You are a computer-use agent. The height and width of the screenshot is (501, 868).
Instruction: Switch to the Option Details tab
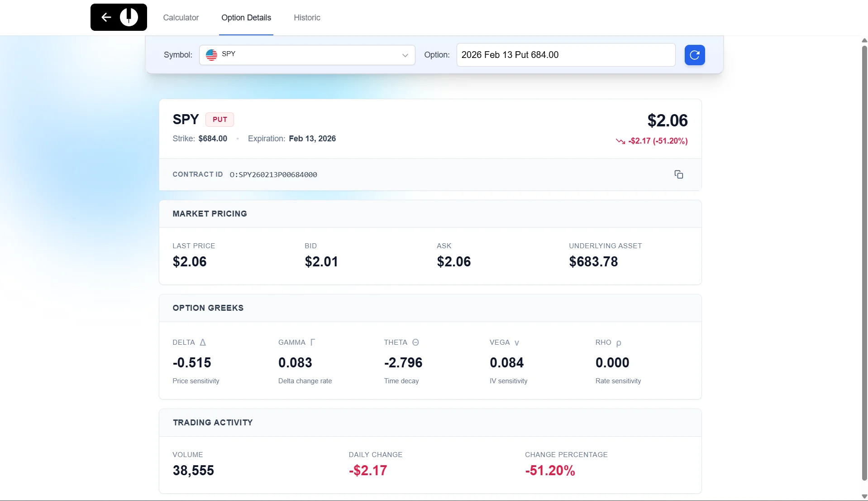click(x=246, y=18)
